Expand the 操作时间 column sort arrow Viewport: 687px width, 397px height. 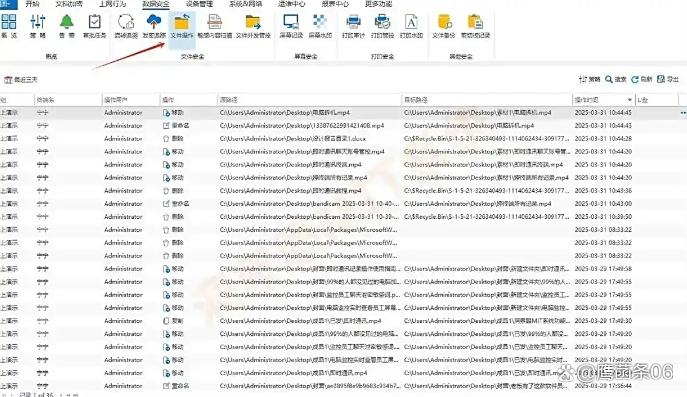coord(630,100)
